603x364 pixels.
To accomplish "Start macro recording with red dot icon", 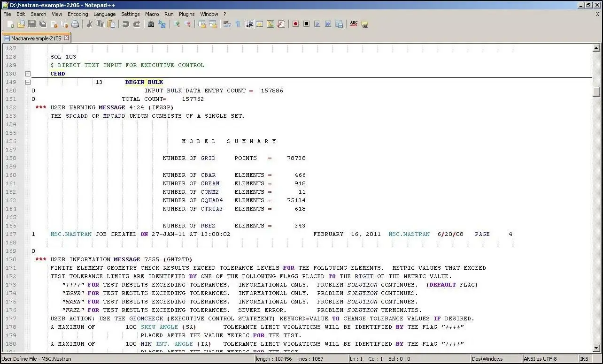I will 296,24.
